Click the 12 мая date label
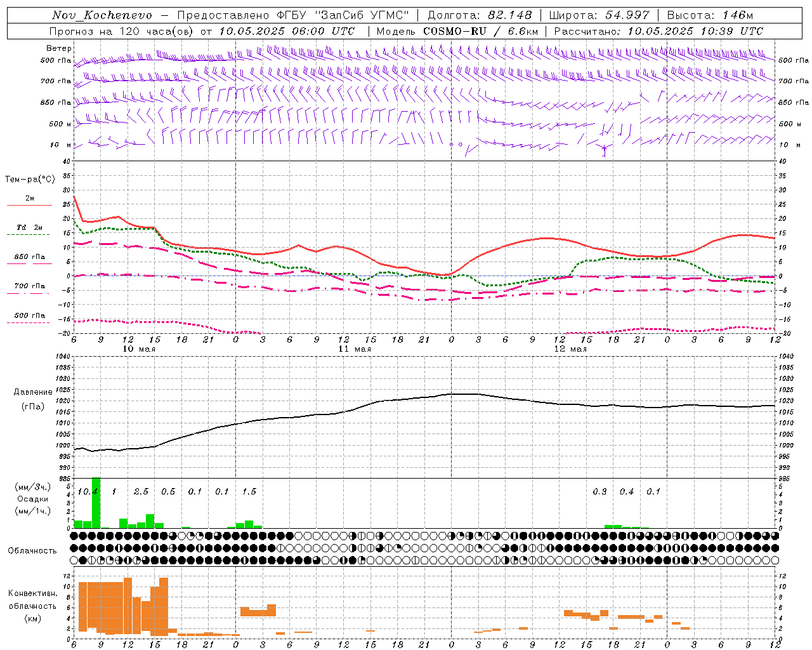812x650 pixels. tap(570, 349)
